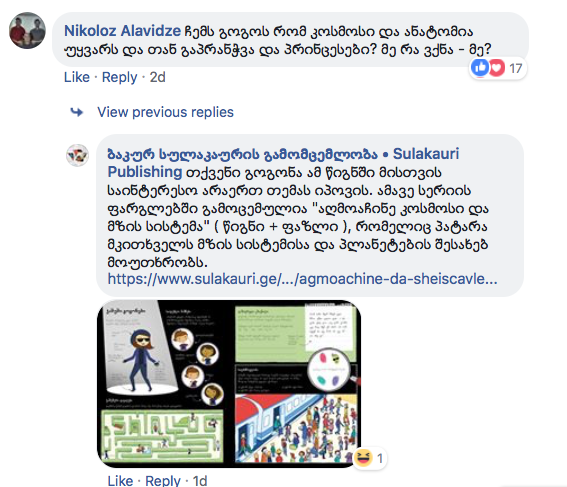Like the Sulakauri Publishing reply
This screenshot has width=567, height=487.
[120, 480]
